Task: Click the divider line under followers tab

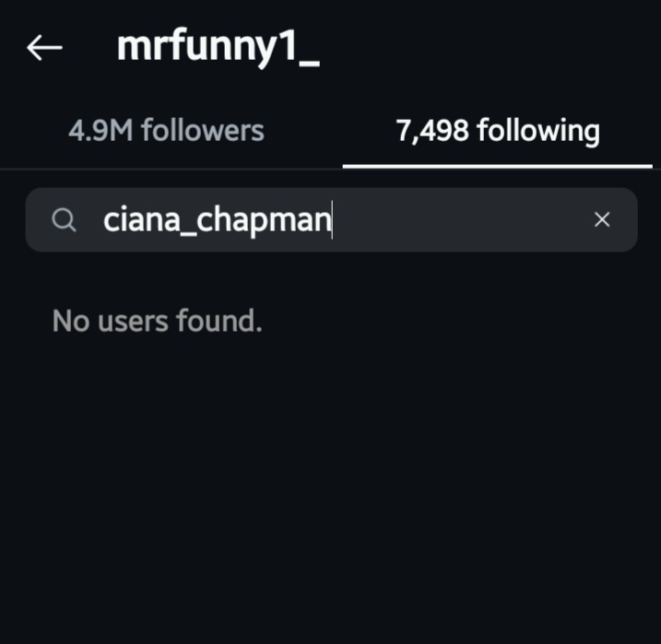Action: 171,169
